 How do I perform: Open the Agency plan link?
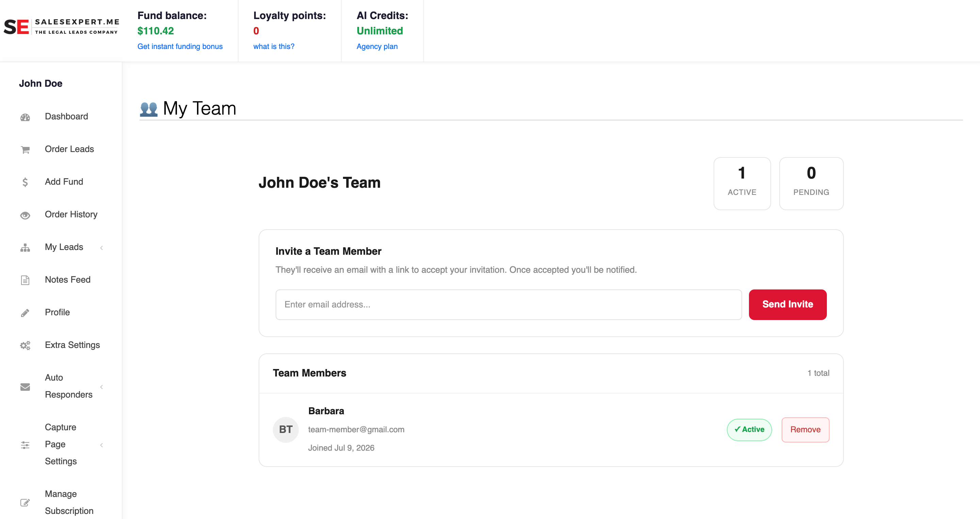377,46
